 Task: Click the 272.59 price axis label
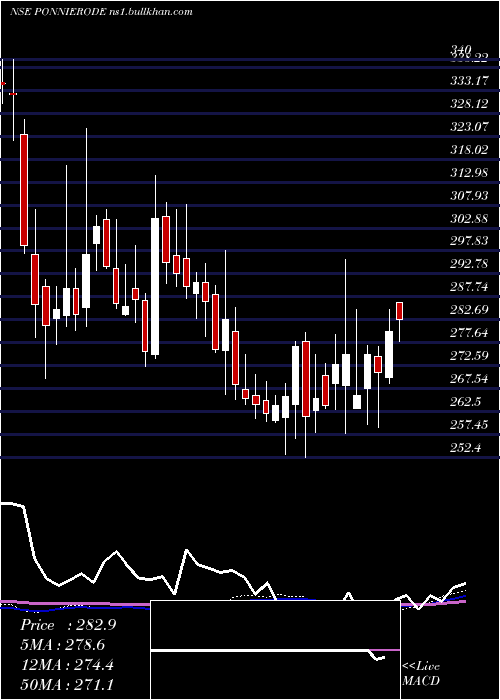tap(469, 356)
